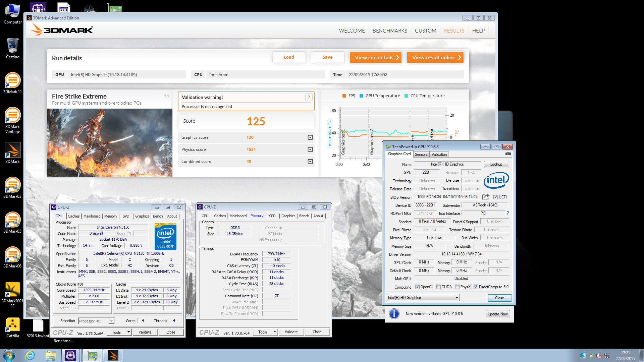Open the Cestino recycle bin icon

[x=13, y=49]
